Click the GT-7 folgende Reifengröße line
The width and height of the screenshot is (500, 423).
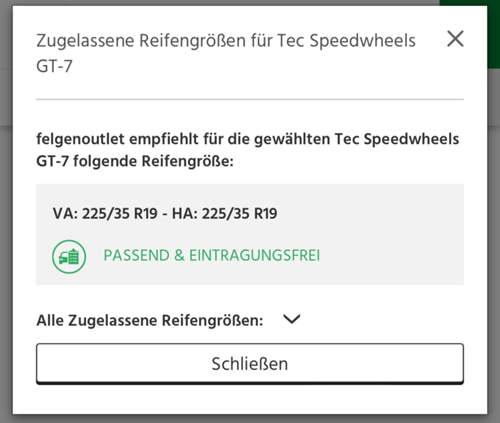(135, 161)
